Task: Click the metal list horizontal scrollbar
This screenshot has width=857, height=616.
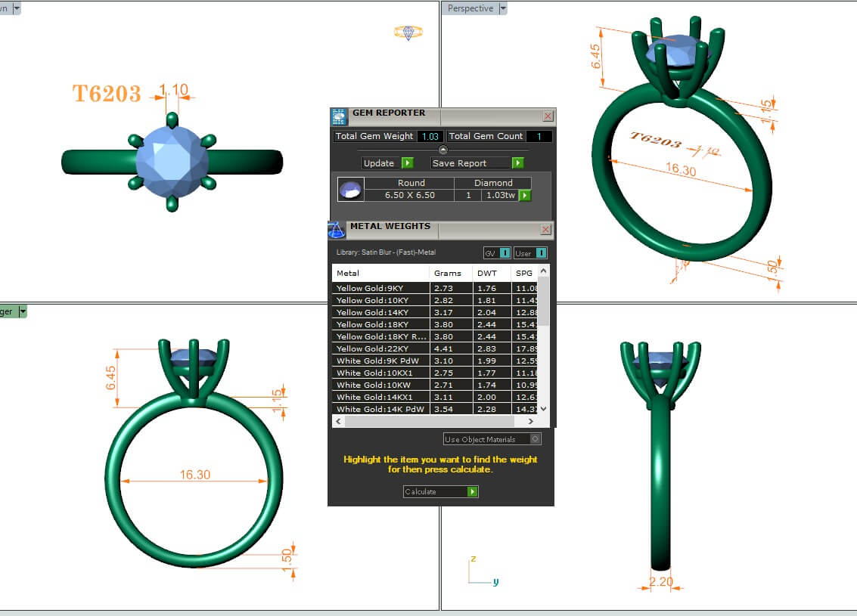Action: click(x=439, y=421)
